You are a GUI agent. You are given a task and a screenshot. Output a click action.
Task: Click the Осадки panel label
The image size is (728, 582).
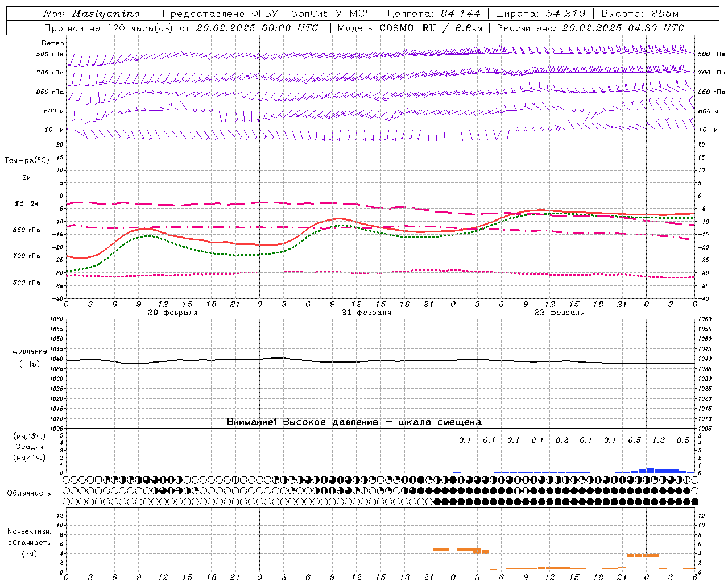point(29,447)
